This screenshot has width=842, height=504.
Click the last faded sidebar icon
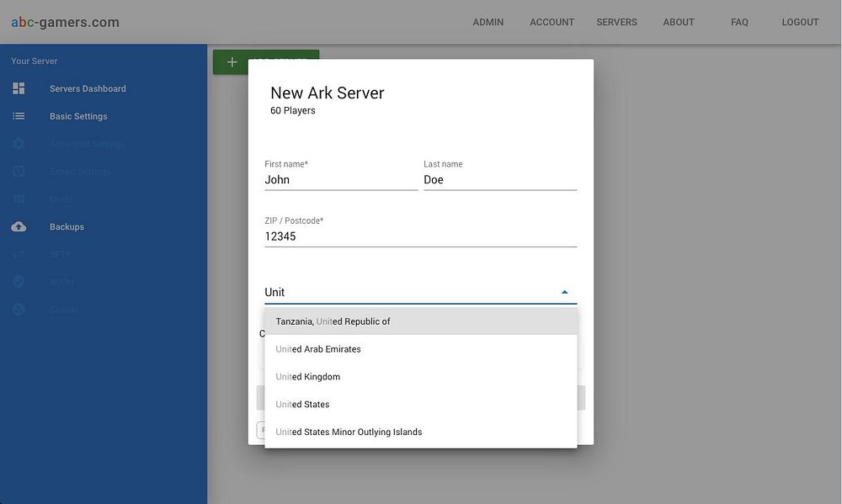(19, 310)
